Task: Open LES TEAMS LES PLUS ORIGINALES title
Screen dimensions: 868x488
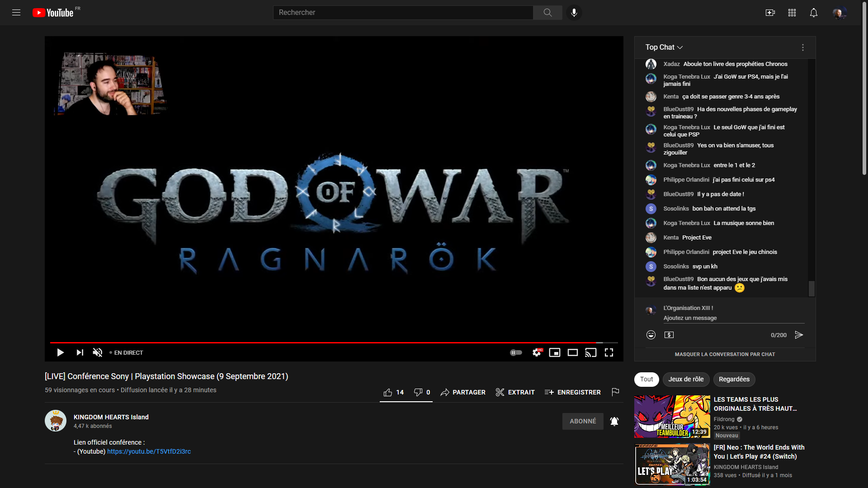Action: (755, 404)
